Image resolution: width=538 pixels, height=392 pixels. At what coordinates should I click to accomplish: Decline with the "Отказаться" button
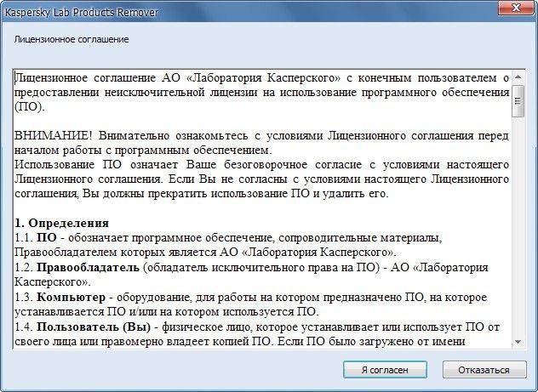click(484, 370)
